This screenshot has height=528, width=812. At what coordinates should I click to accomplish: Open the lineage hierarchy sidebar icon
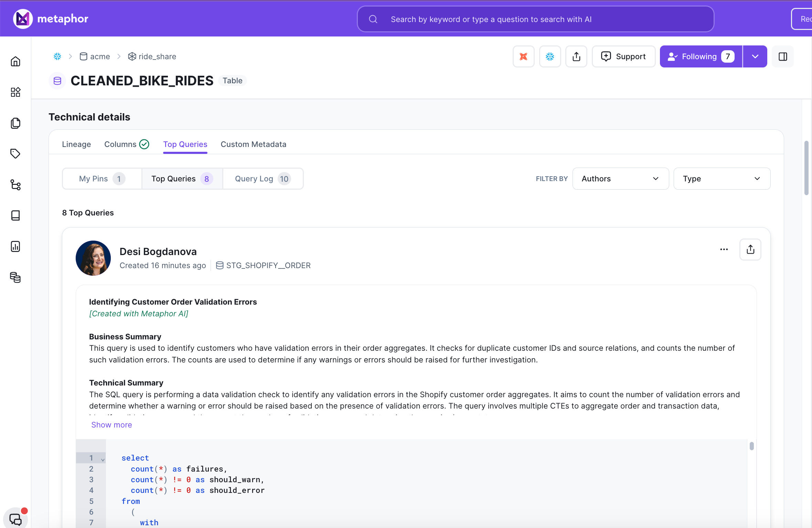pos(15,185)
